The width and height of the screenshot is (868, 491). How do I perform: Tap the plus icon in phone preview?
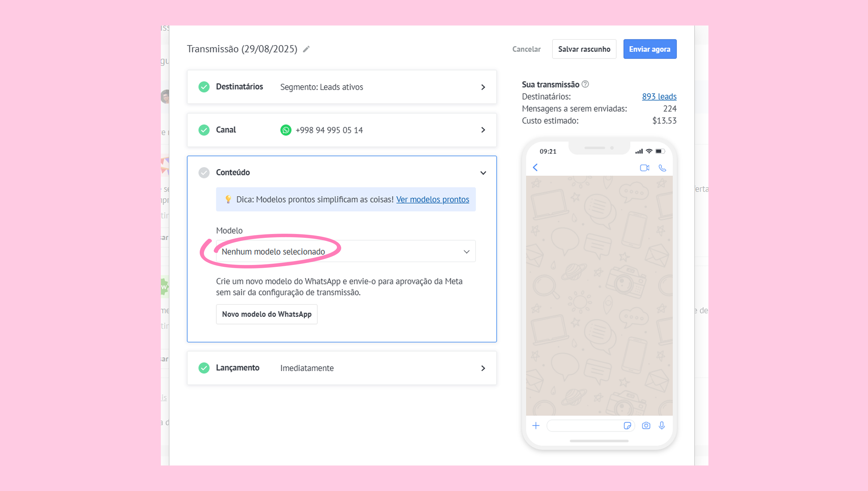click(x=536, y=426)
